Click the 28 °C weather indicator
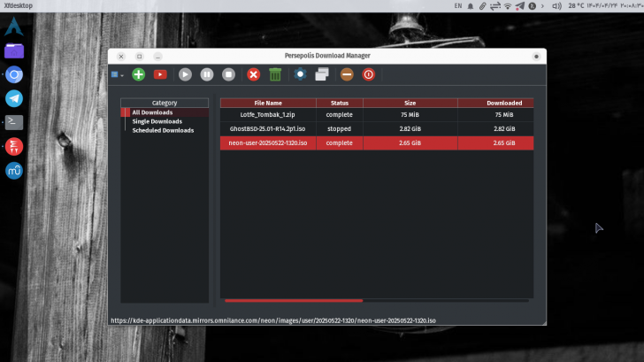The width and height of the screenshot is (644, 362). pyautogui.click(x=576, y=5)
